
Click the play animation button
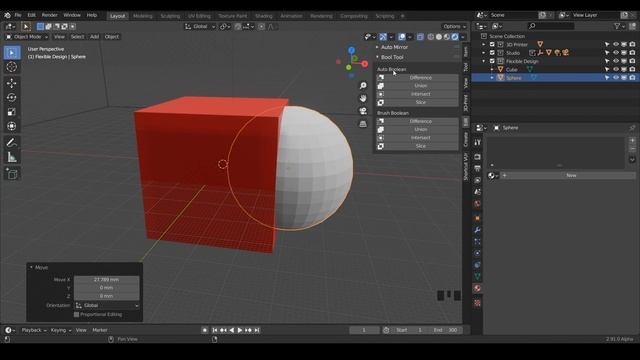click(240, 330)
